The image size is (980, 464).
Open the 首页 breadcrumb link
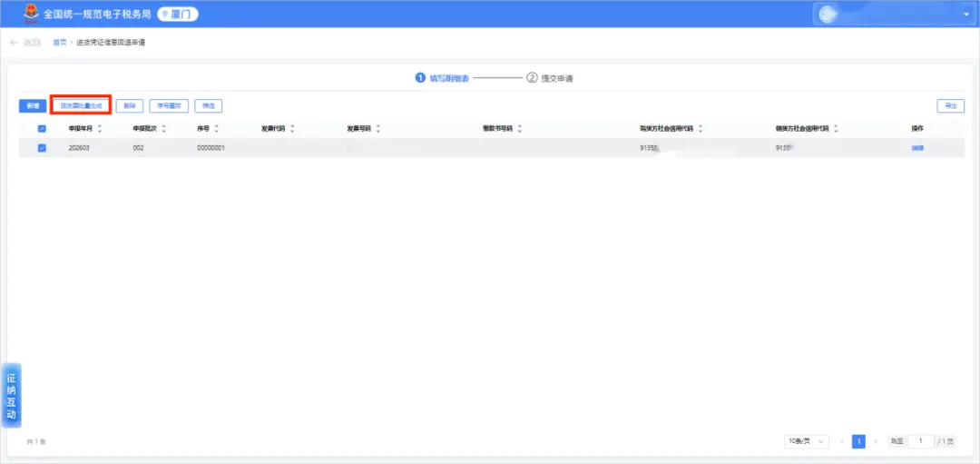click(59, 43)
